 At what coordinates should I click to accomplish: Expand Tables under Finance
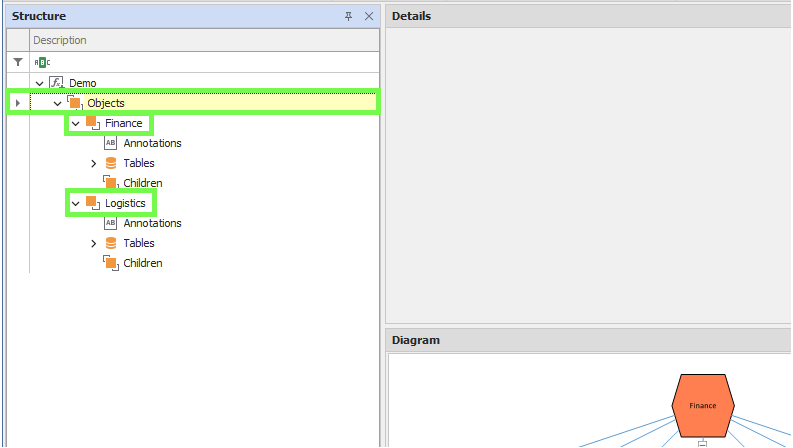(x=94, y=163)
